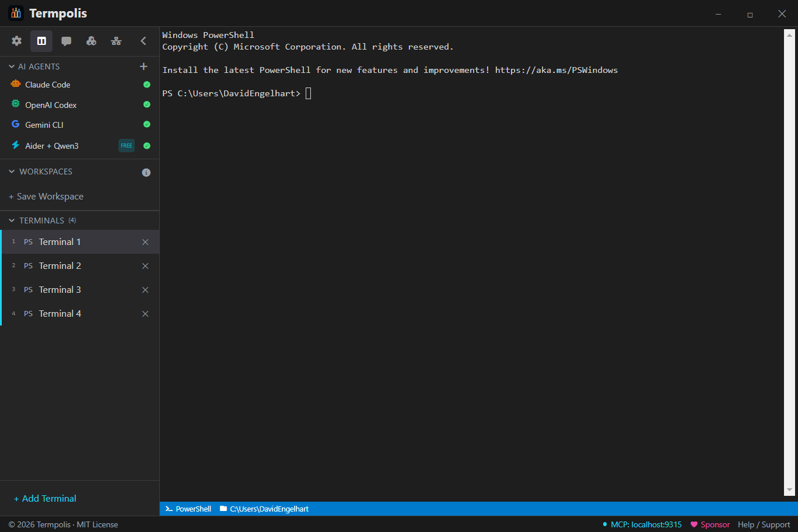The width and height of the screenshot is (798, 532).
Task: Click Add Terminal
Action: pyautogui.click(x=45, y=498)
